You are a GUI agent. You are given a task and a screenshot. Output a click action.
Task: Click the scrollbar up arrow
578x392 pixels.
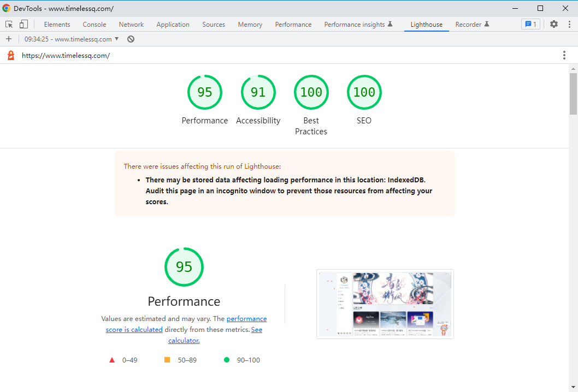coord(573,69)
